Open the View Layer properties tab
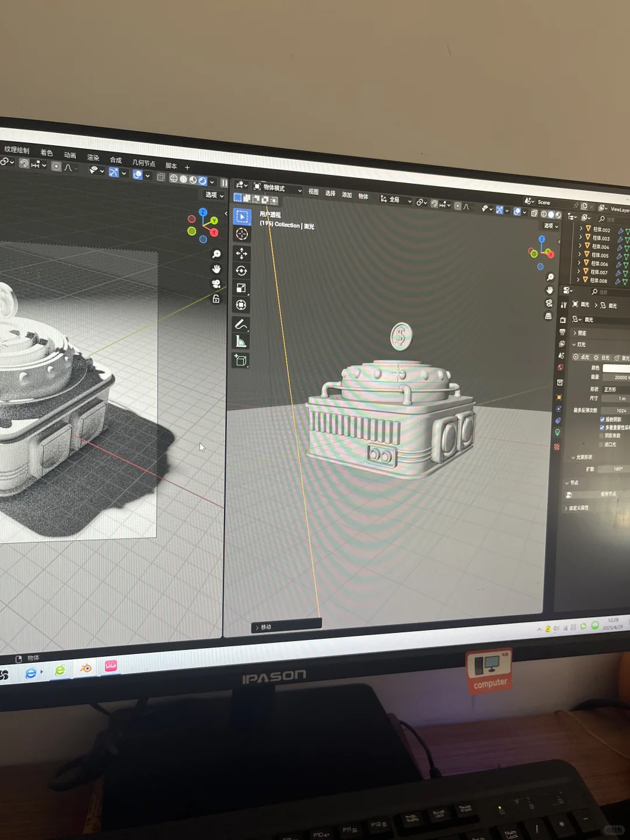Screen dimensions: 630x840 562,344
